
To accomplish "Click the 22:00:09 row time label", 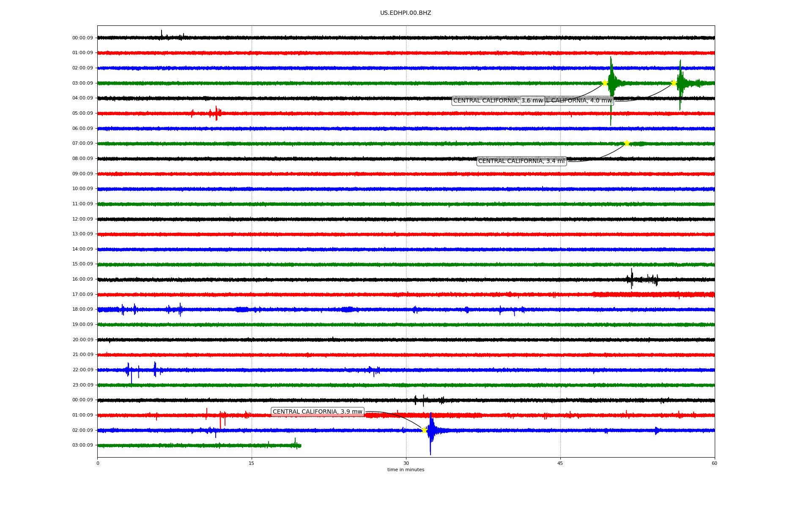I will coord(82,370).
